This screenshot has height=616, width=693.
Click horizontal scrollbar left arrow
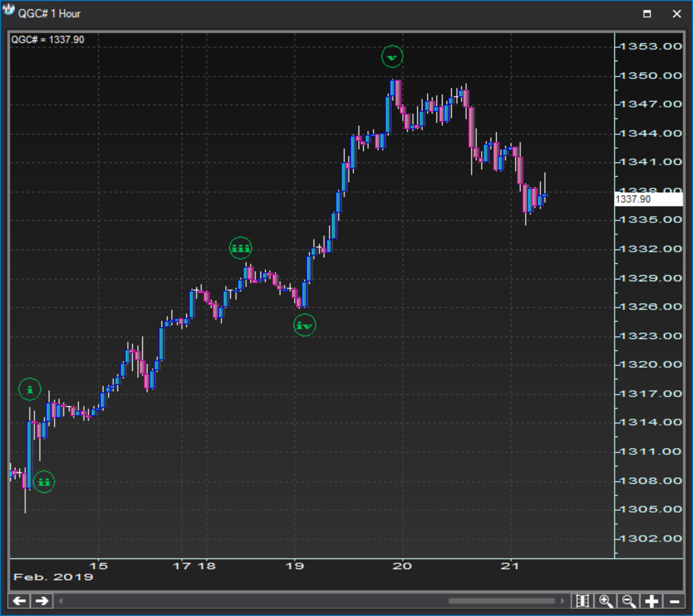click(x=61, y=601)
